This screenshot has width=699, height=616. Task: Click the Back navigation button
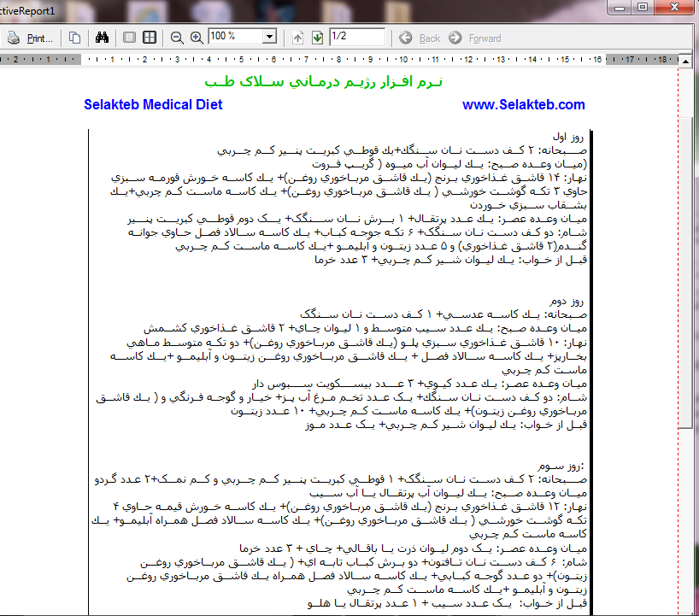click(420, 38)
